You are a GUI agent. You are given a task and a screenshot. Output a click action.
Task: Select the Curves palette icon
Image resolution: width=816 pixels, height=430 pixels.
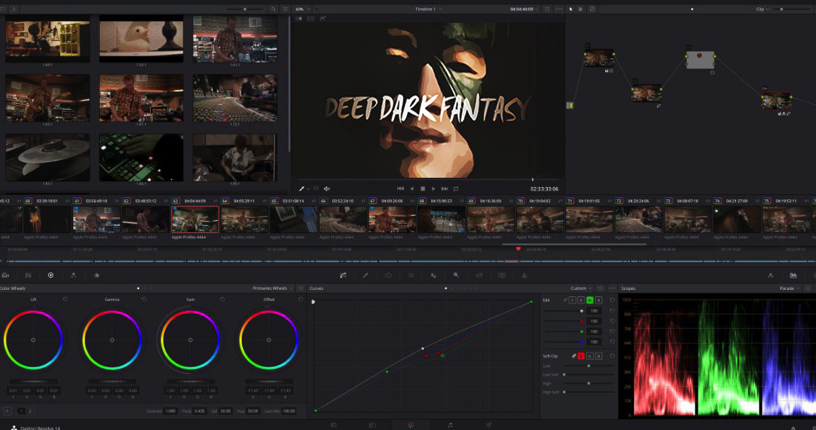343,275
